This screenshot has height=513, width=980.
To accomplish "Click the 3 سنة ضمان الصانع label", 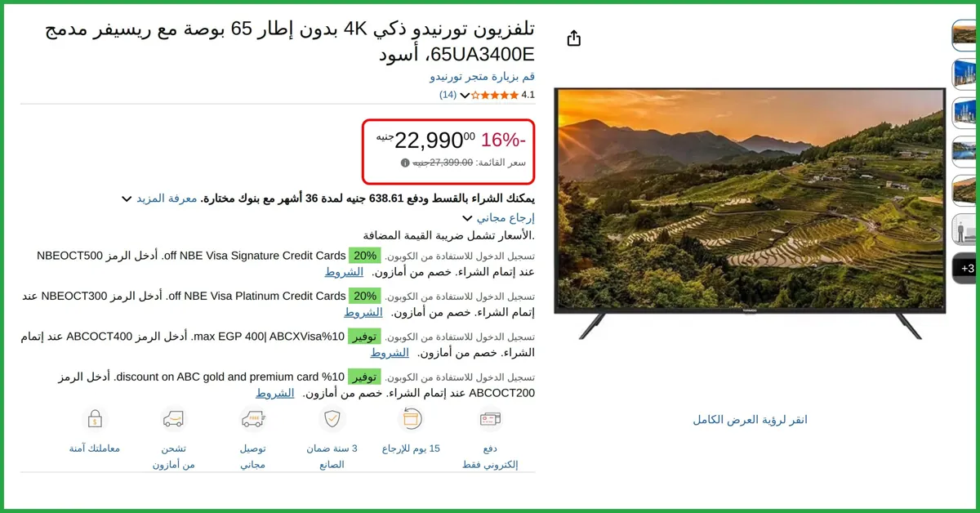I will (332, 457).
